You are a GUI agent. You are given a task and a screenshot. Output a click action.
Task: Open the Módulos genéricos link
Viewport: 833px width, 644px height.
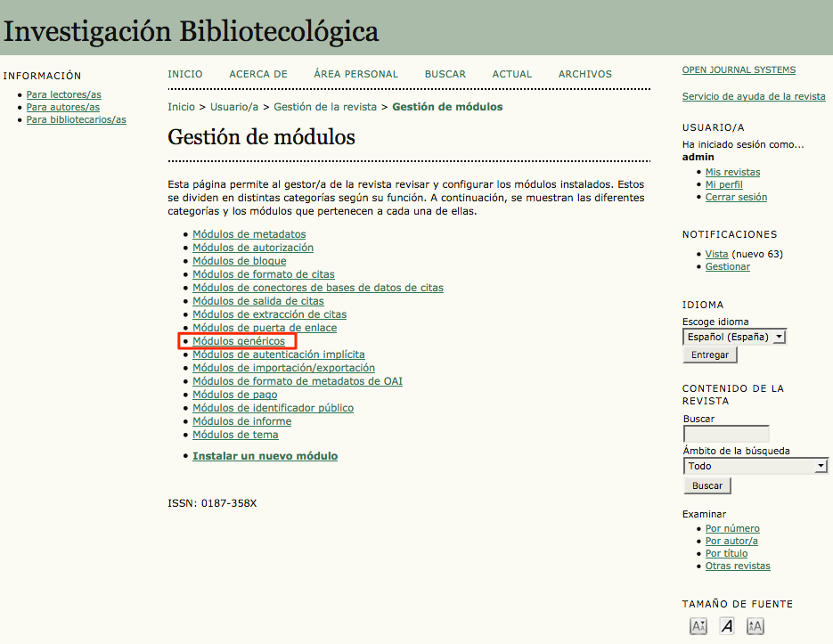(239, 341)
